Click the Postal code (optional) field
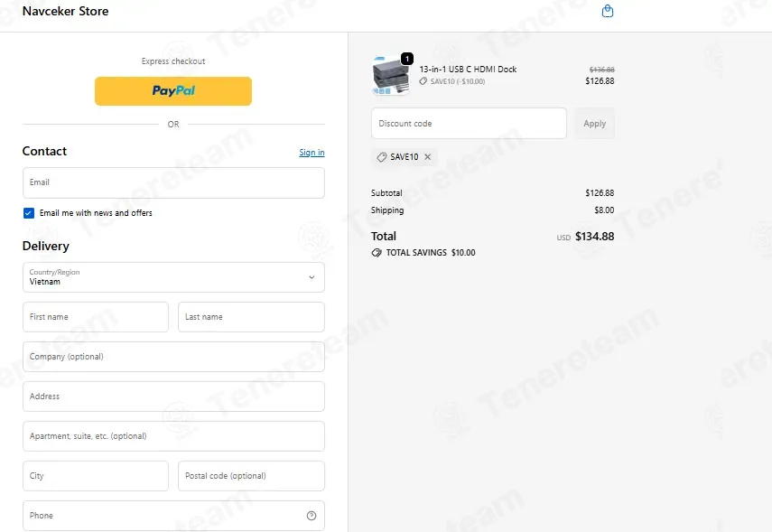772x532 pixels. tap(251, 476)
